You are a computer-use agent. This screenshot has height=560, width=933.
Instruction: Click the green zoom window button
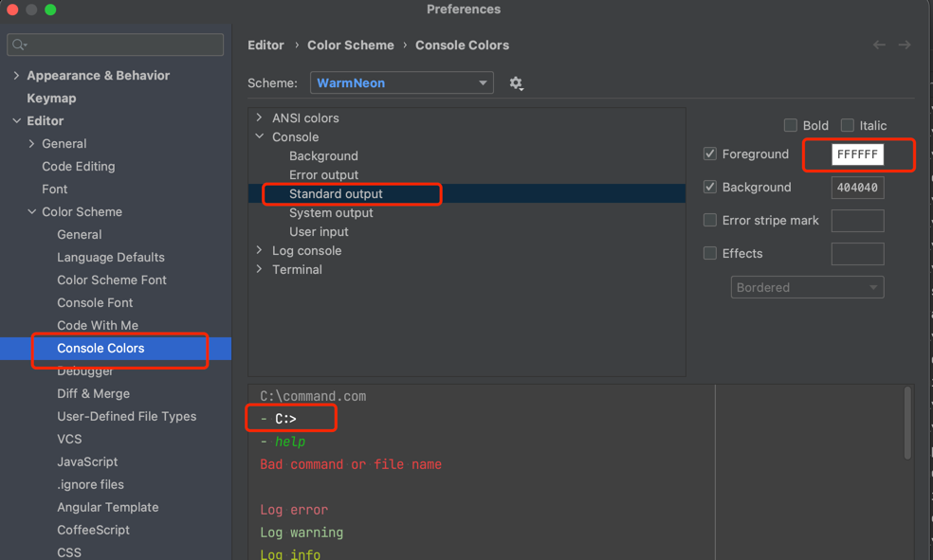click(x=50, y=9)
